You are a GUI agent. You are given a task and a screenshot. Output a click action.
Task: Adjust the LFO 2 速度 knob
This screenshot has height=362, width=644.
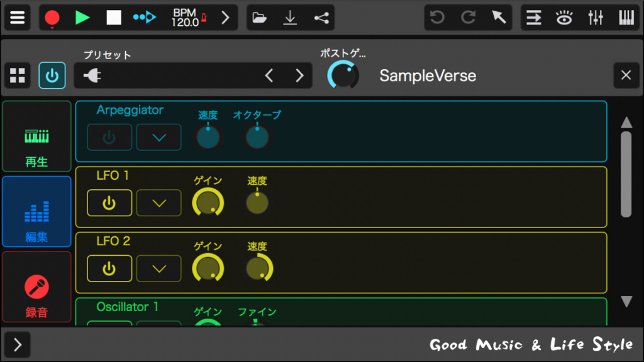(258, 268)
